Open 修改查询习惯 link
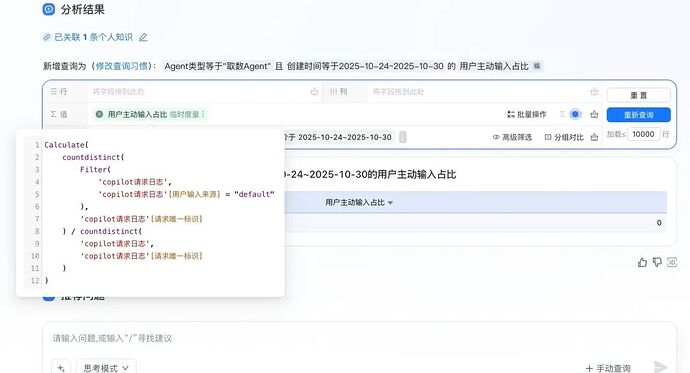The width and height of the screenshot is (690, 373). click(x=121, y=66)
